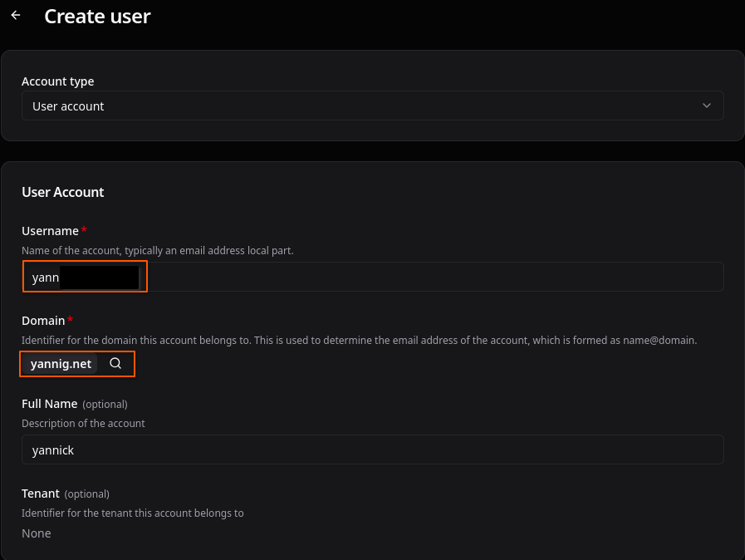
Task: Click the Tenant identifier help text
Action: [132, 513]
